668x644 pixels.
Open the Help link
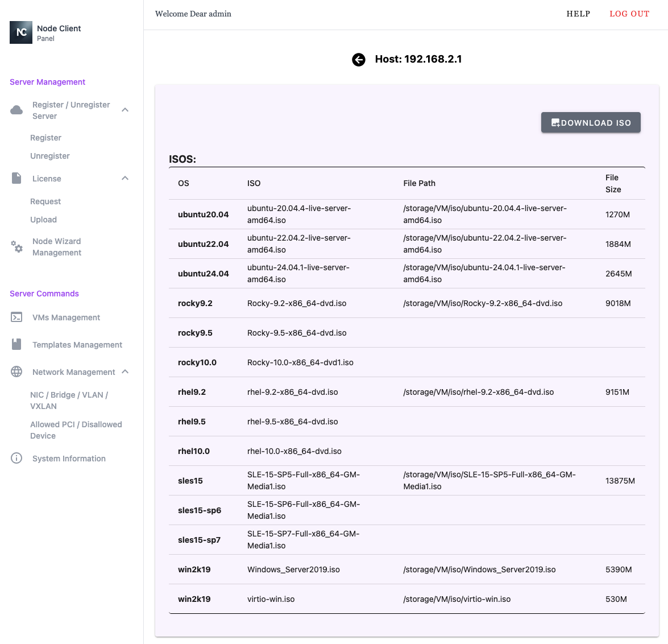tap(578, 14)
